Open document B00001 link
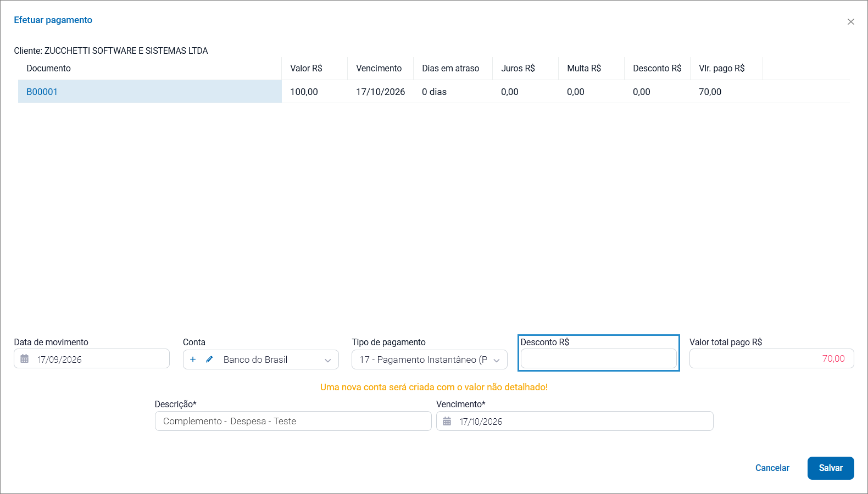This screenshot has height=494, width=868. [x=42, y=92]
